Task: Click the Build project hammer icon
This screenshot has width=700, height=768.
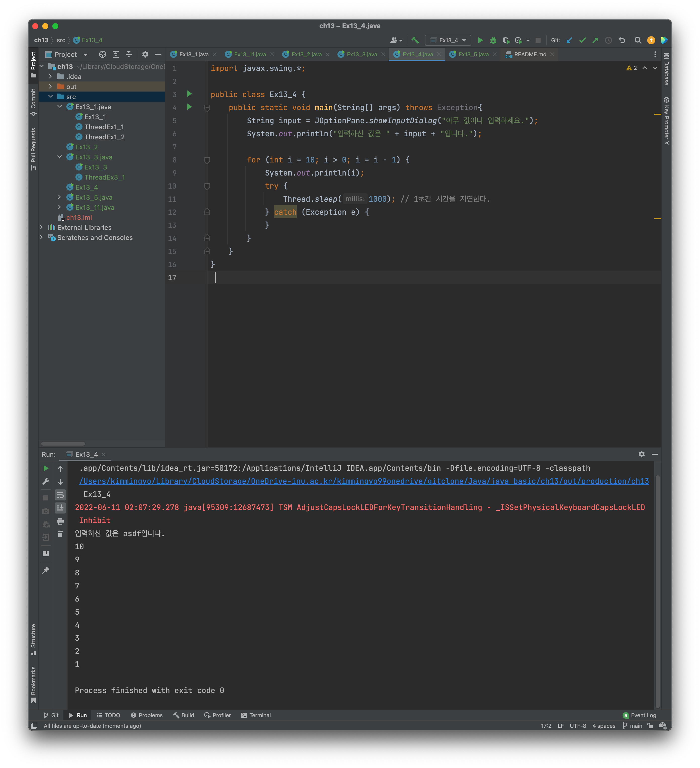Action: pyautogui.click(x=415, y=40)
